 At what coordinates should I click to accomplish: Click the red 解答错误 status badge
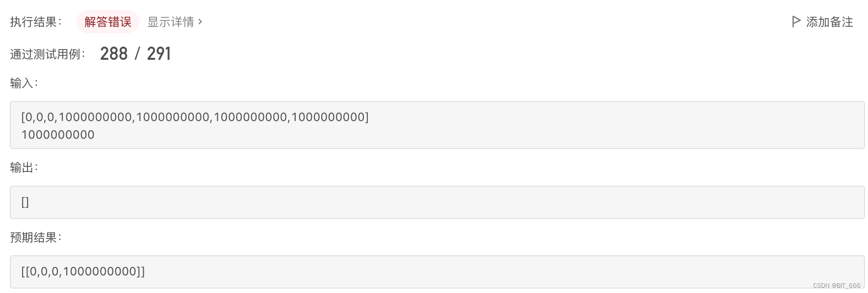108,22
